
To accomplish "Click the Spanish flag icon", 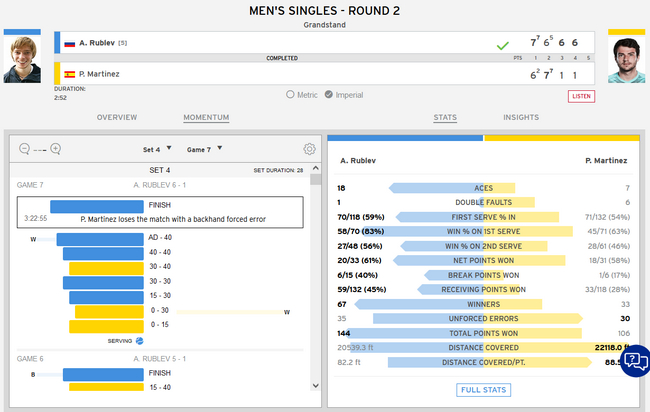I will (70, 74).
